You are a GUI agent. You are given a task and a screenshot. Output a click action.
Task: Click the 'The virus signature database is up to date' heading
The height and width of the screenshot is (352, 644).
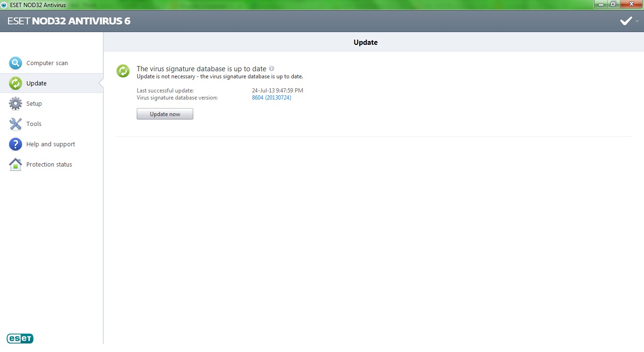(201, 68)
